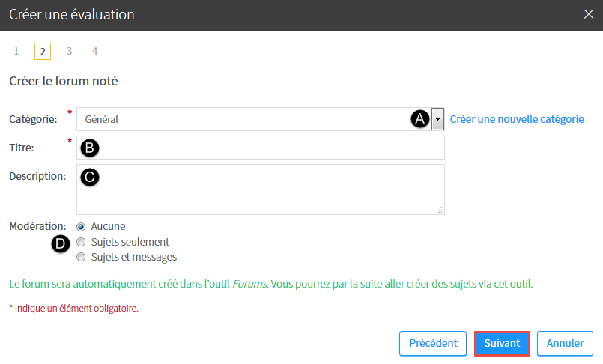Cancel with the Annuler button
The height and width of the screenshot is (364, 603).
pyautogui.click(x=565, y=343)
